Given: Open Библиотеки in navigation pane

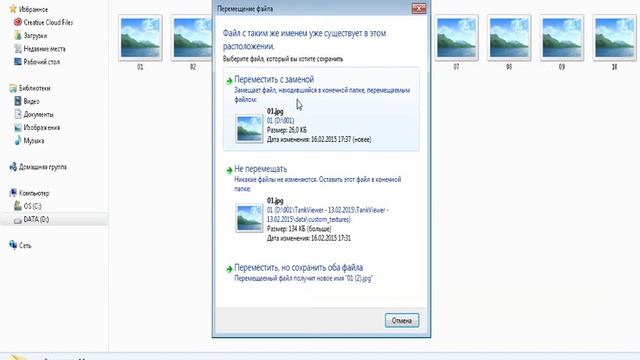Looking at the screenshot, I should (35, 88).
